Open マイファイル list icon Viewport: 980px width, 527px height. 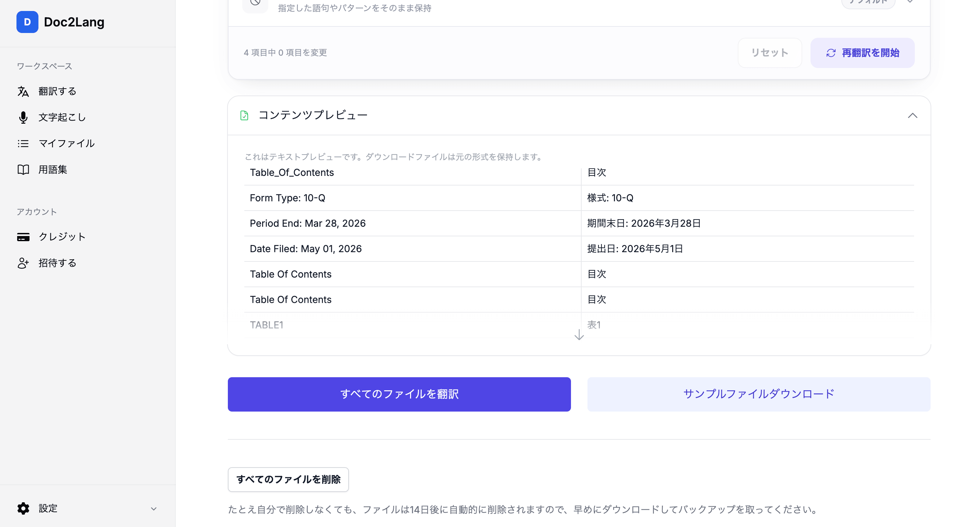23,144
